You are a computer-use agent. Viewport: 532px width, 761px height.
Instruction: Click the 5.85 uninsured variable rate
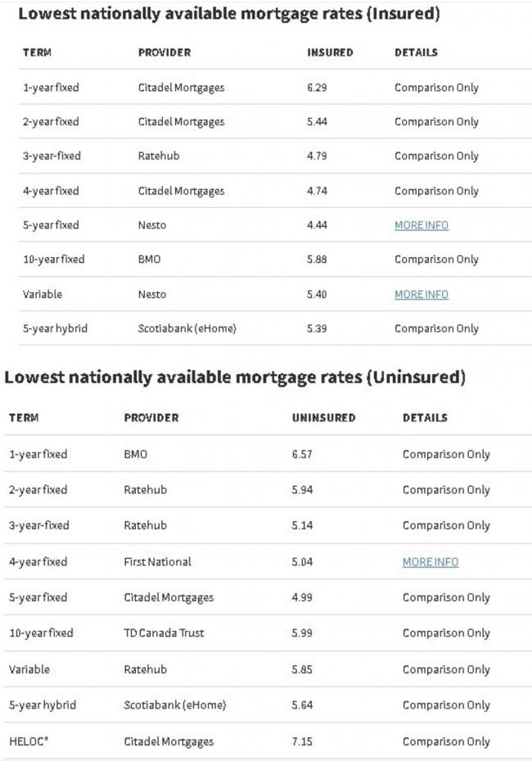pyautogui.click(x=302, y=669)
